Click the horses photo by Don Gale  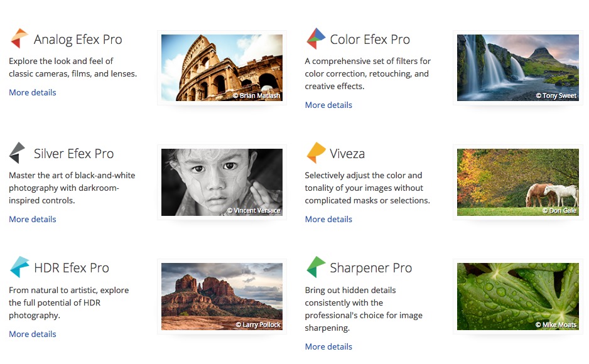517,182
